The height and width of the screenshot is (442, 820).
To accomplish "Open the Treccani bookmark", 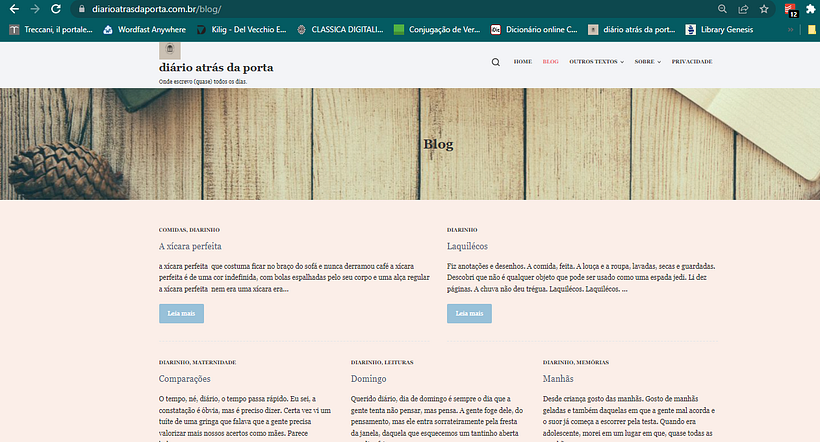I will [50, 30].
